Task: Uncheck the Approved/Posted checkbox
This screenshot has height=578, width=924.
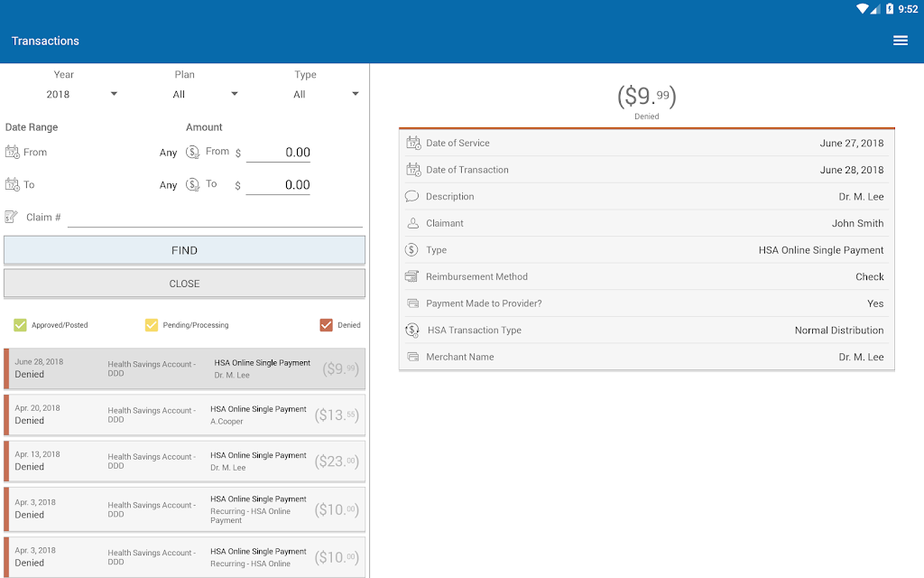Action: (20, 325)
